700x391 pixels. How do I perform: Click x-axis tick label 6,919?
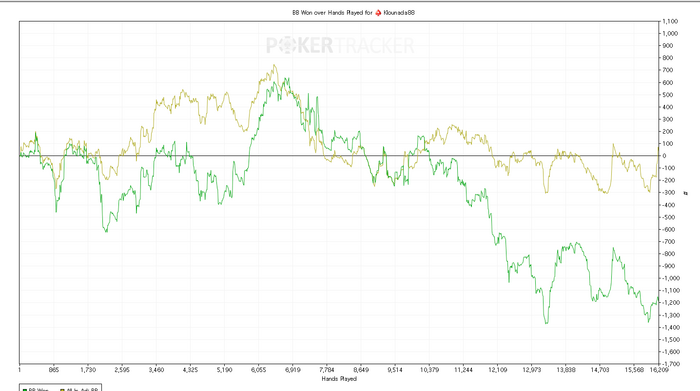coord(293,370)
